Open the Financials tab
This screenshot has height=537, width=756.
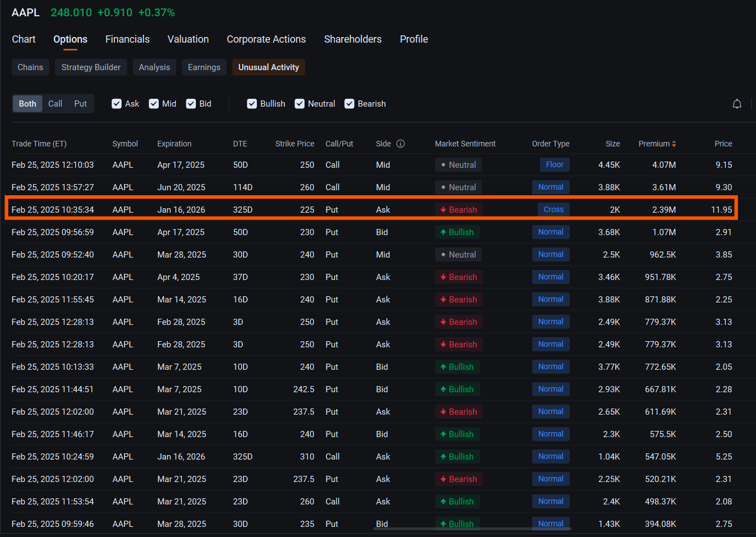pyautogui.click(x=127, y=39)
